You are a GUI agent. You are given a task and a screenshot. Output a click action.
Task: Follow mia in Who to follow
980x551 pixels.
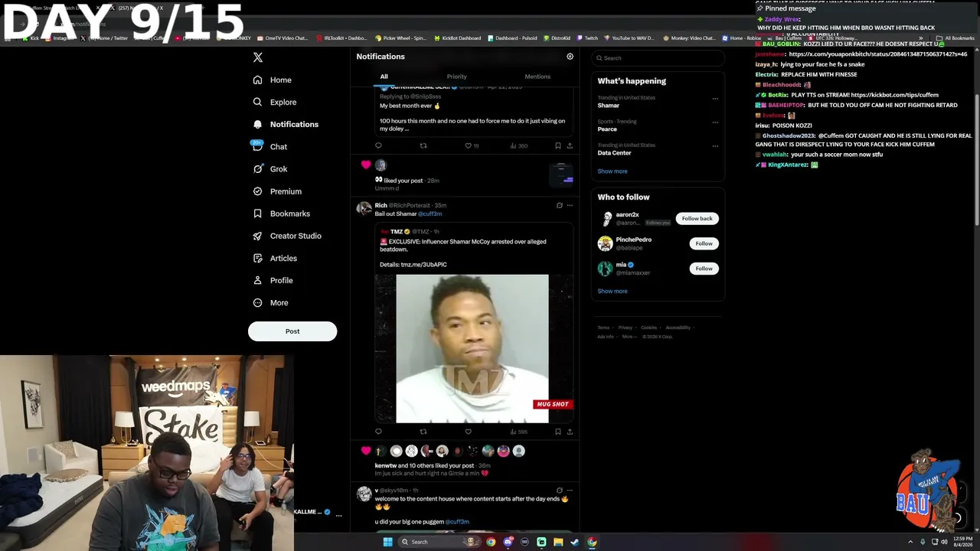[704, 269]
